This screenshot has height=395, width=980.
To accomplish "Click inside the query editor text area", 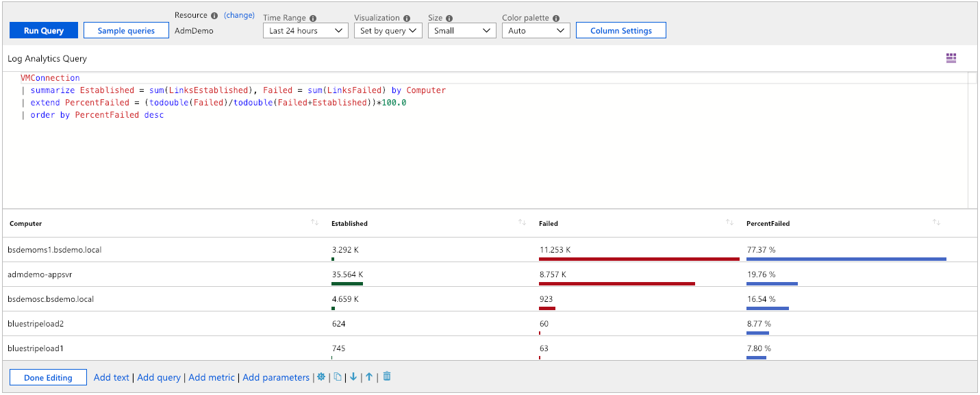I will (479, 157).
